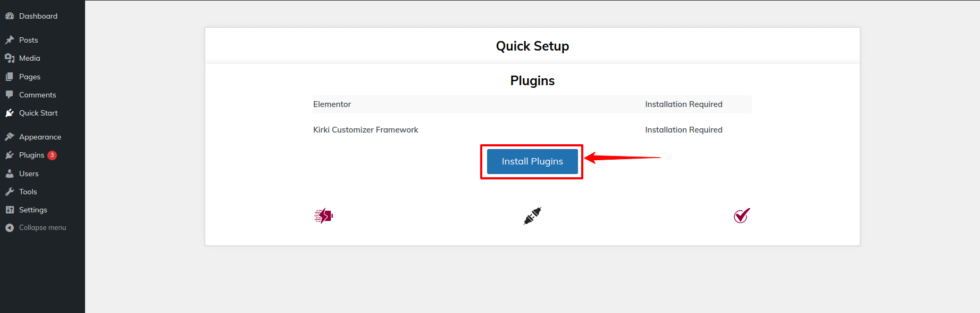Click the Dashboard gauge icon
This screenshot has width=980, height=313.
pyautogui.click(x=10, y=16)
